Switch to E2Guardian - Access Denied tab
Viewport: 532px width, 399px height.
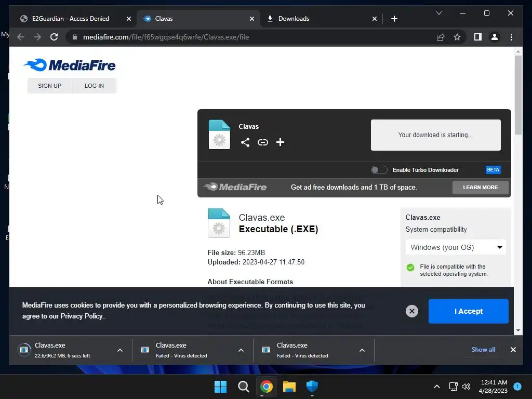71,19
